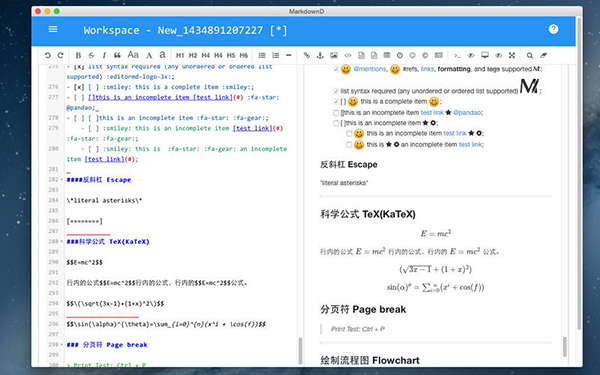Clear the editor content with the eraser icon
This screenshot has height=375, width=600.
point(543,55)
